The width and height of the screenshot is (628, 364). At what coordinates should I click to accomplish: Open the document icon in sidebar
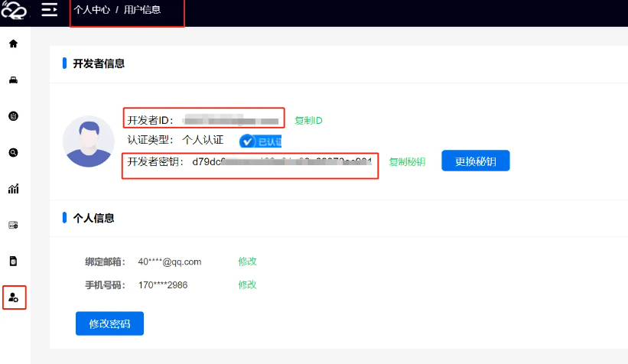13,261
